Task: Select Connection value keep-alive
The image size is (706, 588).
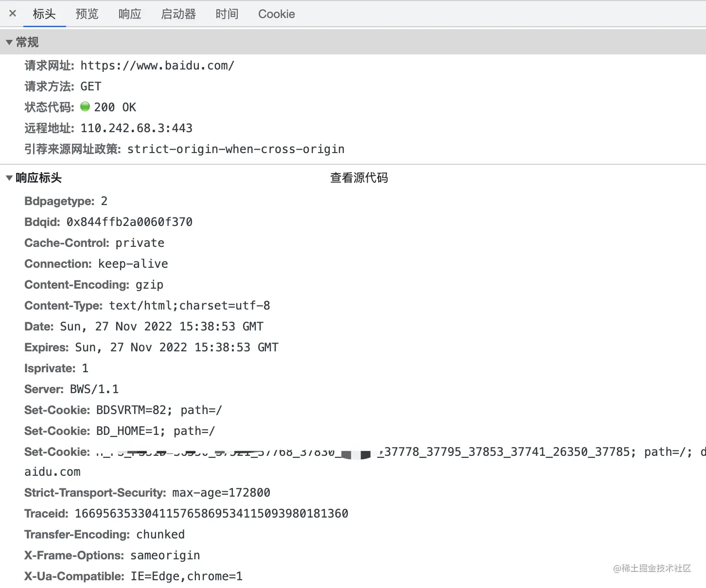Action: [133, 264]
